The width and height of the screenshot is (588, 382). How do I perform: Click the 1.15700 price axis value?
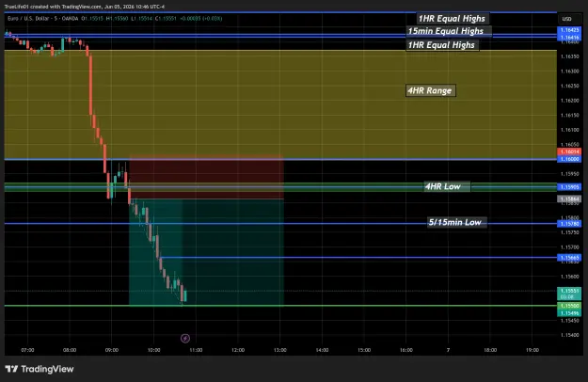569,247
